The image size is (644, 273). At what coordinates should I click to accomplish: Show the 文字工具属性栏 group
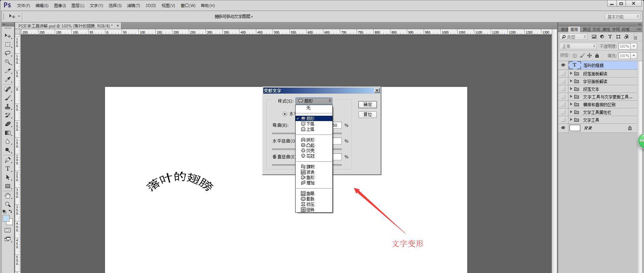[x=563, y=112]
